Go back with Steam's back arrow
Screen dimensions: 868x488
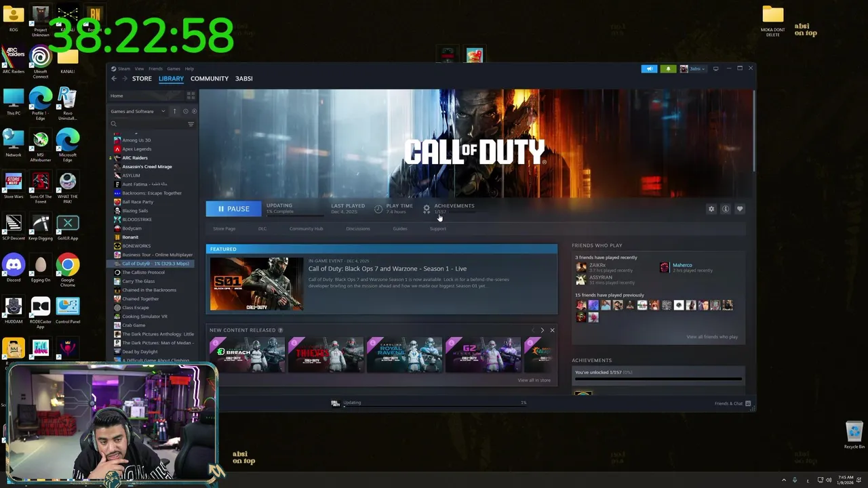point(114,79)
